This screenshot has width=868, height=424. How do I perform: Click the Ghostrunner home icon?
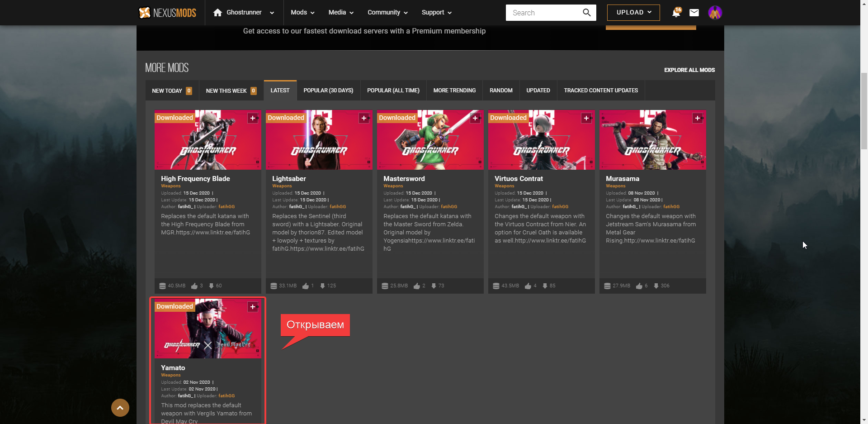coord(217,13)
